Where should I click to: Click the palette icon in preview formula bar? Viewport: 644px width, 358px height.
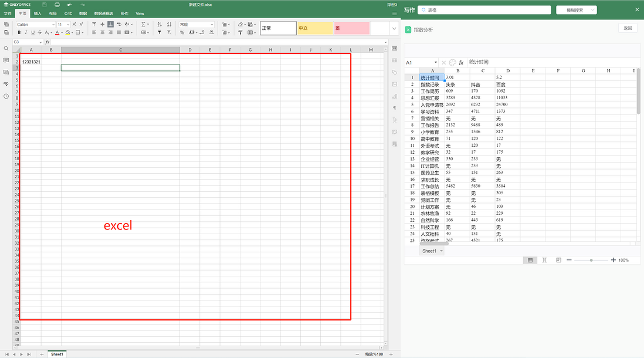pyautogui.click(x=453, y=62)
